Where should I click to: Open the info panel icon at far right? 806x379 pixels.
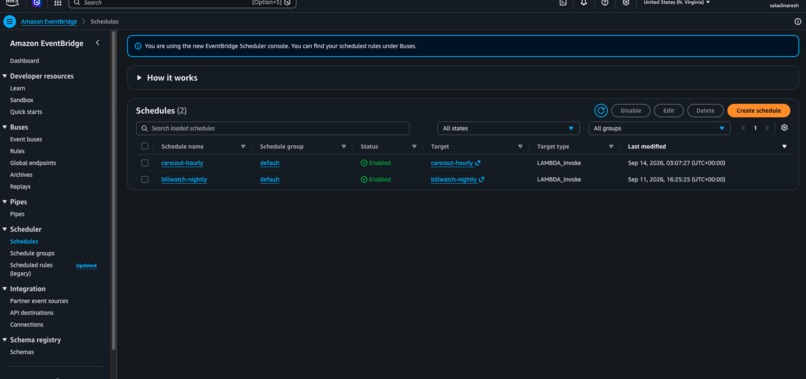(798, 22)
